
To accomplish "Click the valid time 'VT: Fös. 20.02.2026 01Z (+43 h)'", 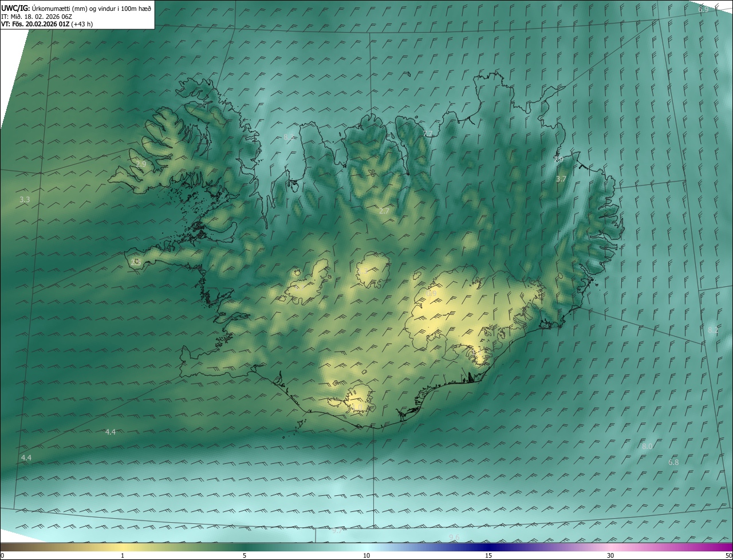I will click(47, 23).
